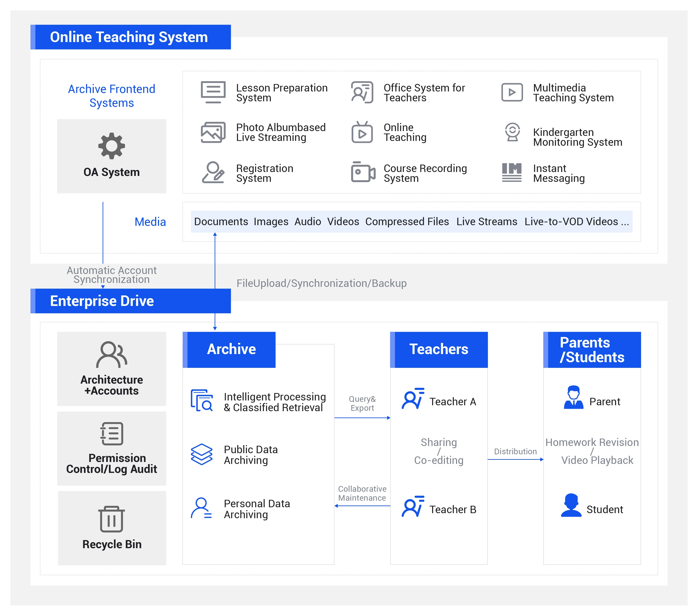Screen dimensions: 698x616
Task: Select the Public Data Archiving layers icon
Action: (201, 454)
